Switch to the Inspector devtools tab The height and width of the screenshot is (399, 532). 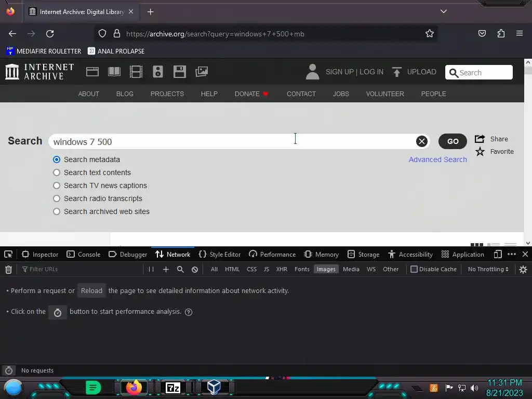click(x=40, y=254)
